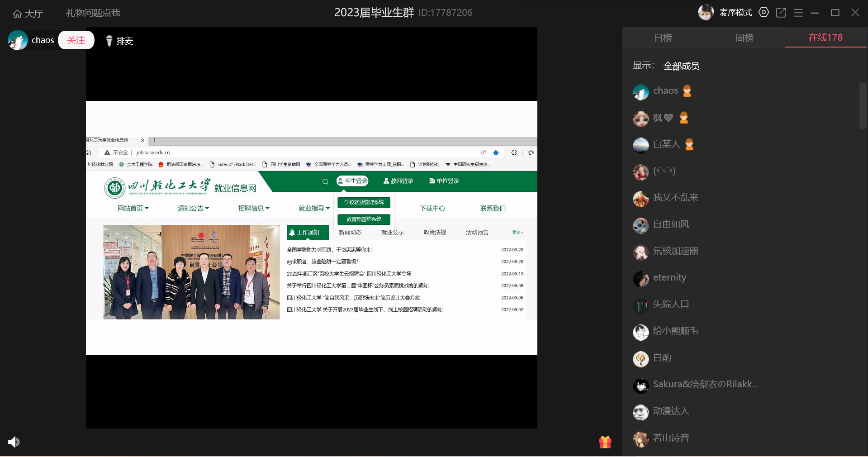Click 教师登录 teacher login
Viewport: 868px width, 457px height.
(398, 181)
